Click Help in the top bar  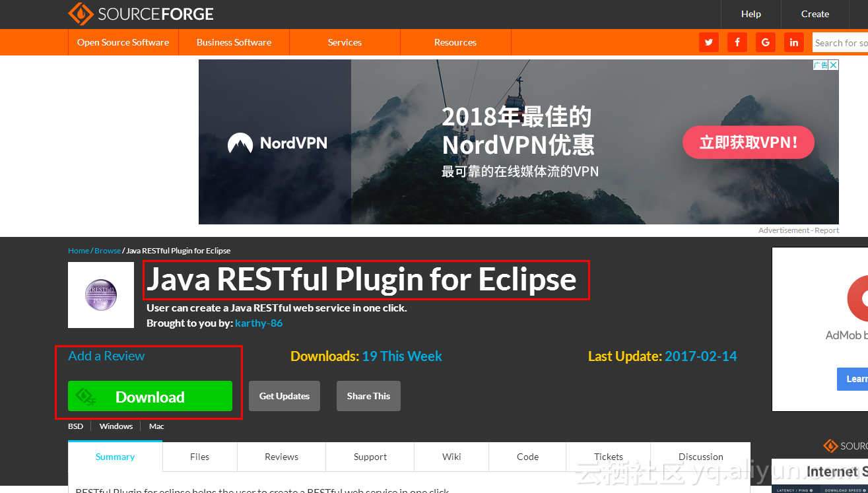click(751, 14)
